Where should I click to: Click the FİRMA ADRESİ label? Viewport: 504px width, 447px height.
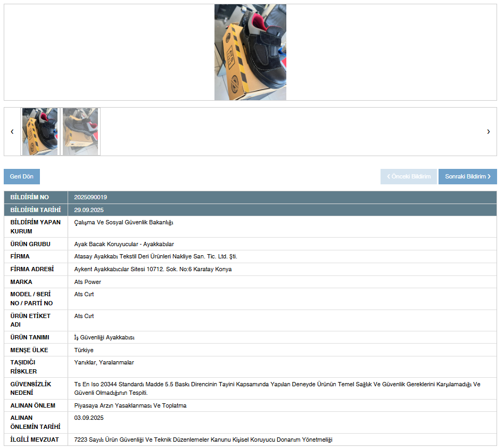(x=32, y=270)
